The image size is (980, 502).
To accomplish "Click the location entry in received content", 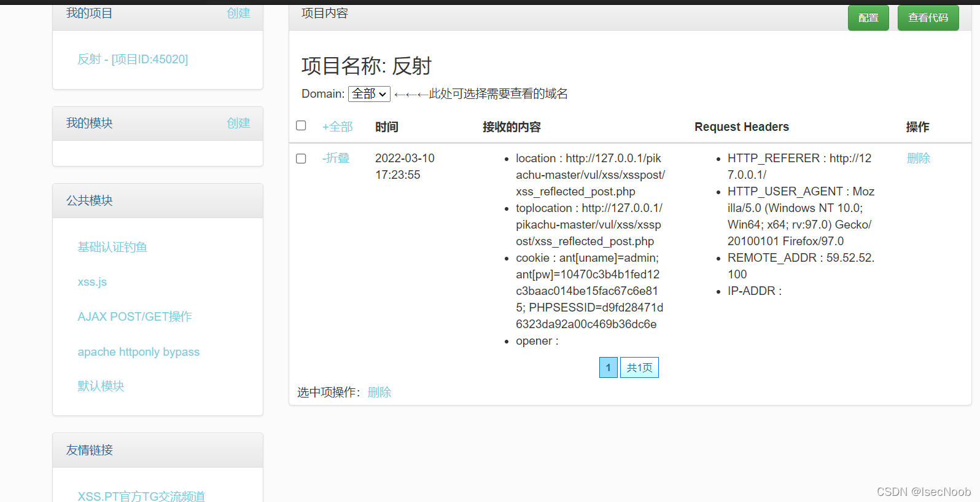I will coord(590,175).
